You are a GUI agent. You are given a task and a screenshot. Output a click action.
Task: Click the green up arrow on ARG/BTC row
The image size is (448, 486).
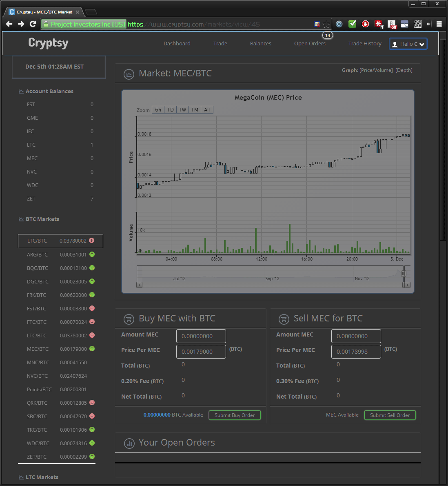pos(92,254)
